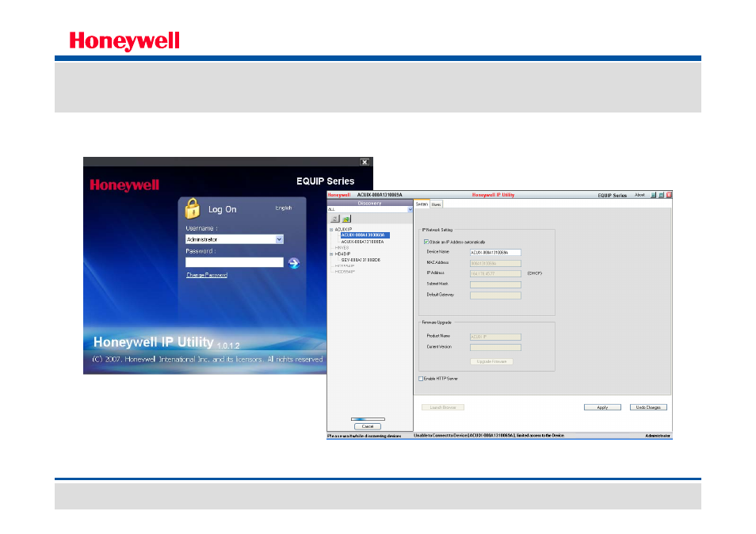Enable the HTTP Server checkbox
Viewport: 756px width, 534px height.
coord(421,379)
